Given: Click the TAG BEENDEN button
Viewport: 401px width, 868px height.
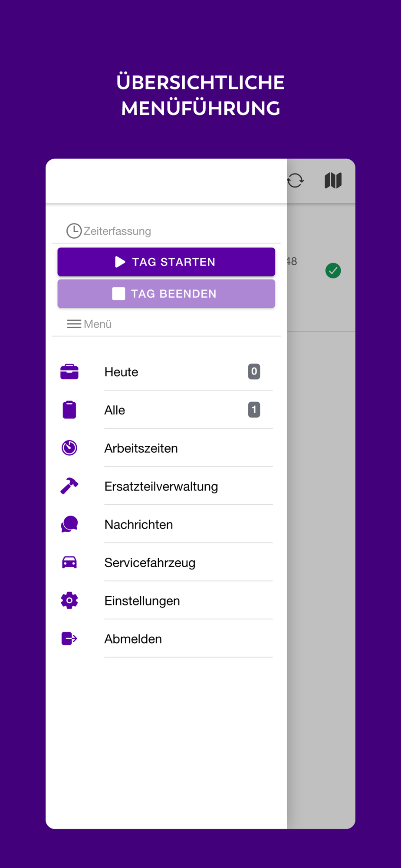Looking at the screenshot, I should pos(166,294).
